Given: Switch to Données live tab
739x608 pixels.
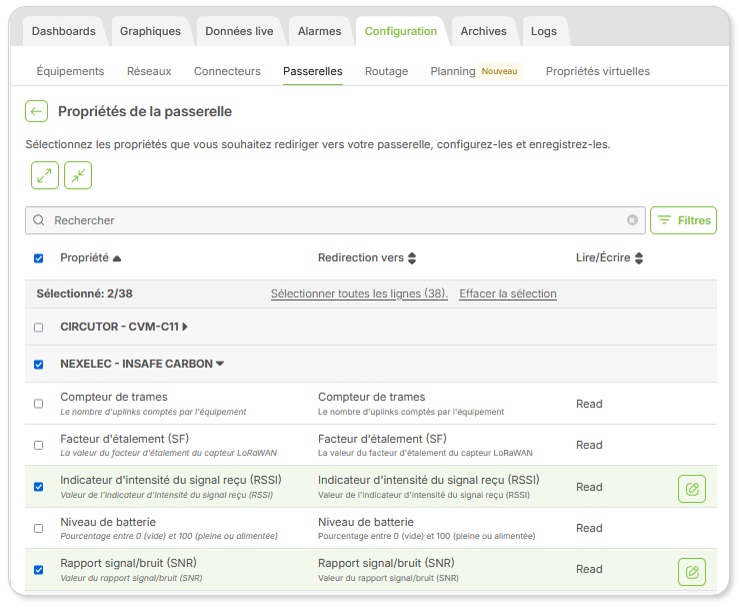Looking at the screenshot, I should tap(239, 31).
